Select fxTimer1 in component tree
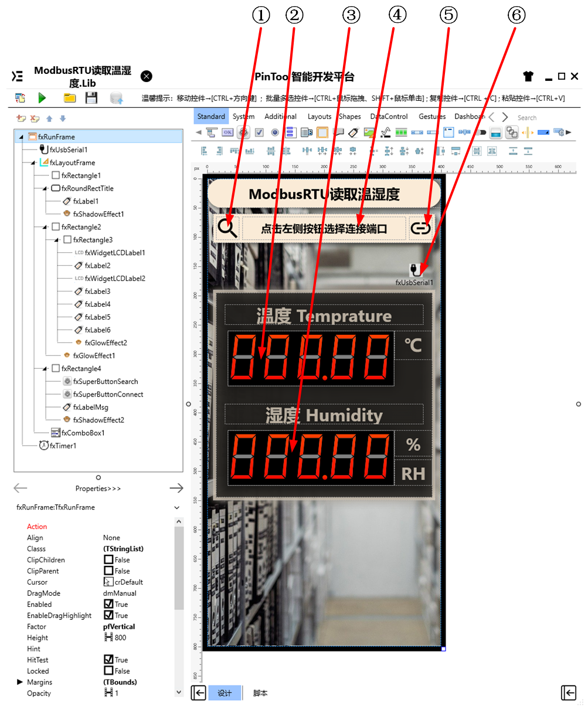 click(57, 446)
